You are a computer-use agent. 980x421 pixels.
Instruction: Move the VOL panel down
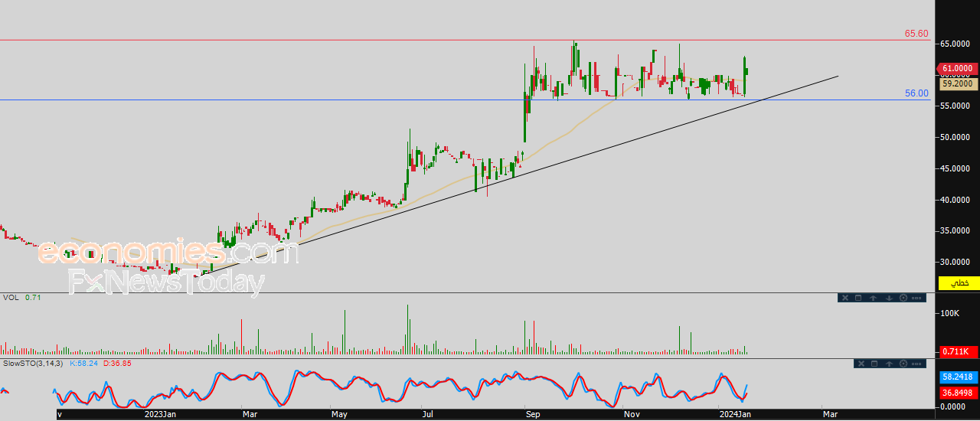[x=889, y=298]
